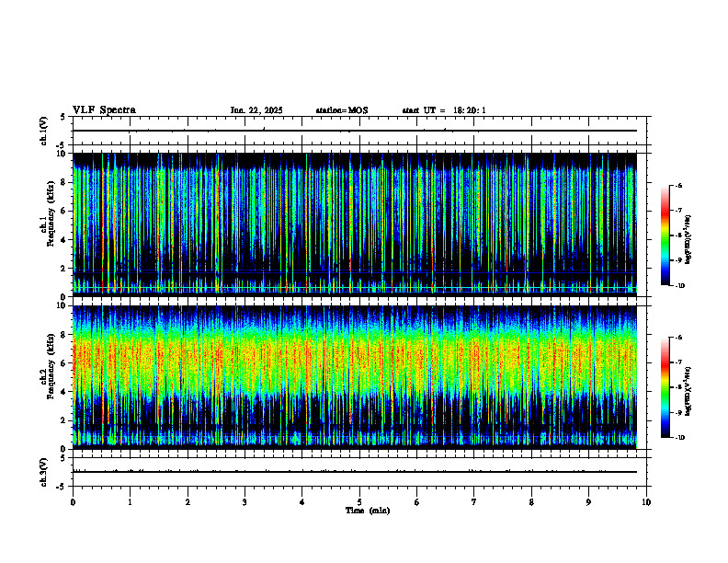Click the "start UT = 18:20: 1" header text
Viewport: 728px width, 563px height.
(444, 110)
